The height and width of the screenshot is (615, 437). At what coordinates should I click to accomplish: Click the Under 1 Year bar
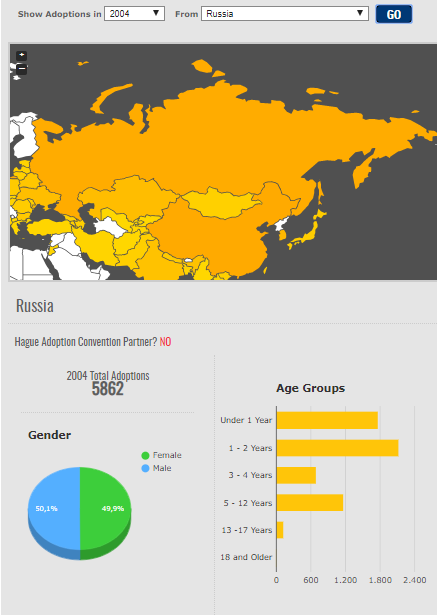click(327, 420)
